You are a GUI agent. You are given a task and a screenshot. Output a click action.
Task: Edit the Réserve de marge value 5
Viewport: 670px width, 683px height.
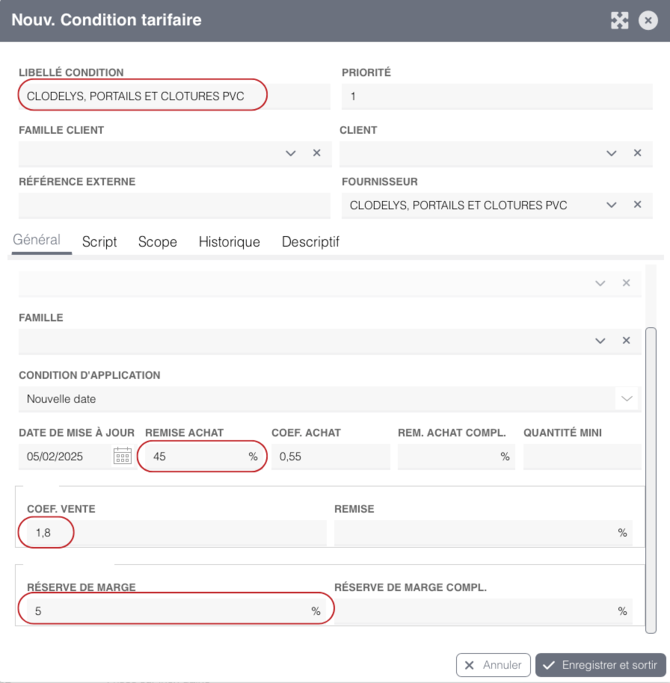[176, 611]
